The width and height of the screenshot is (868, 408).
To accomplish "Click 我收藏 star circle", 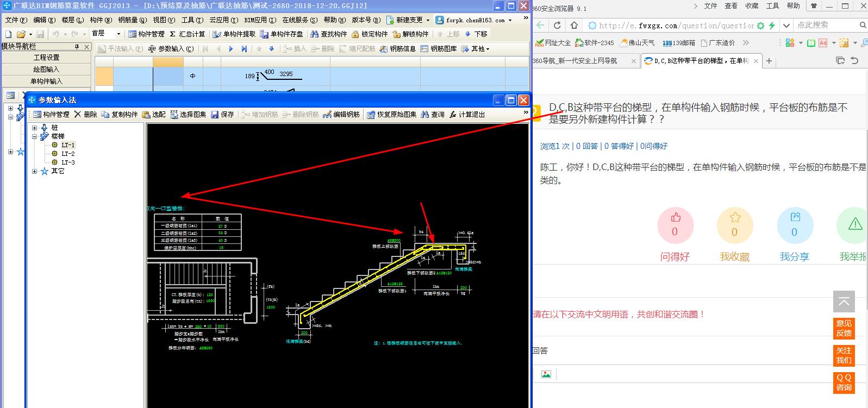I will pyautogui.click(x=735, y=225).
